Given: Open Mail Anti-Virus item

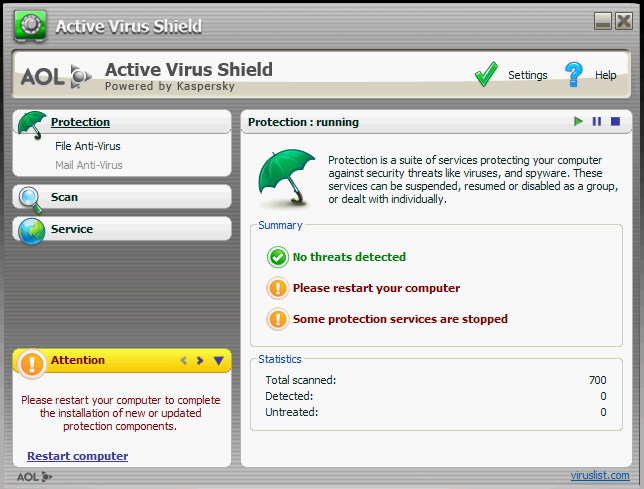Looking at the screenshot, I should click(x=89, y=165).
